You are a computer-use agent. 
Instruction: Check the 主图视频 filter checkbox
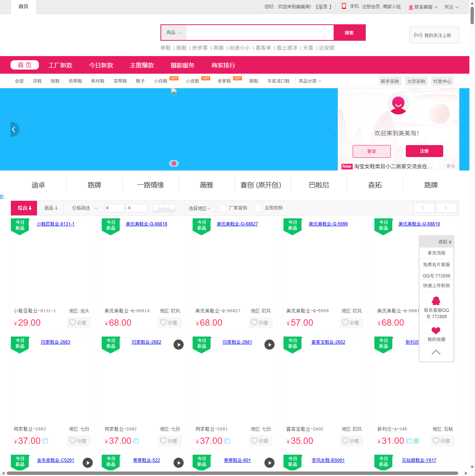coord(258,208)
